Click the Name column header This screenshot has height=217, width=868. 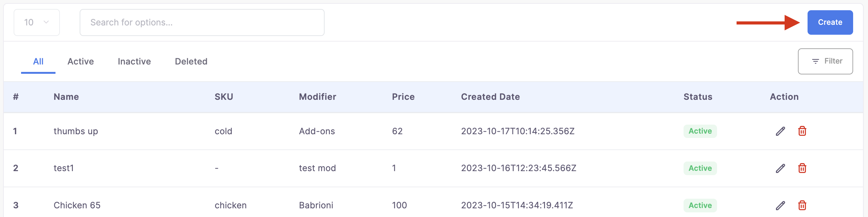(66, 97)
